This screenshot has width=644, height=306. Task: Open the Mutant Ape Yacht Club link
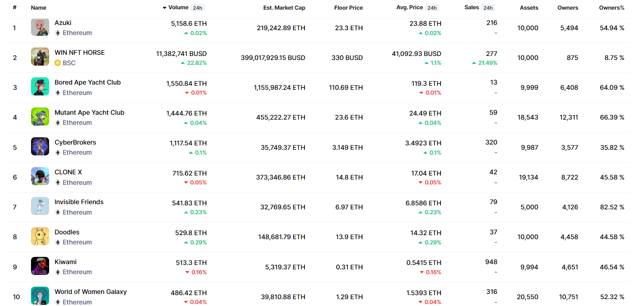[x=89, y=112]
